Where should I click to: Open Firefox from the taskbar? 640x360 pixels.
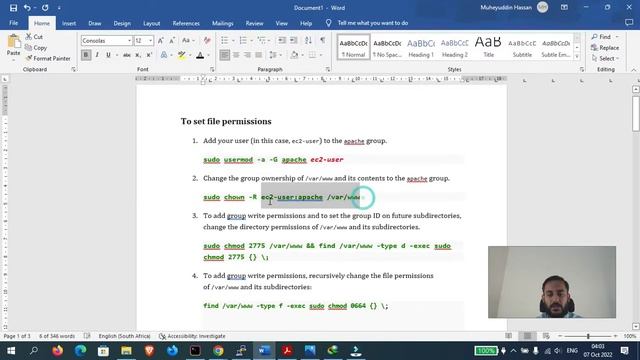pyautogui.click(x=58, y=351)
